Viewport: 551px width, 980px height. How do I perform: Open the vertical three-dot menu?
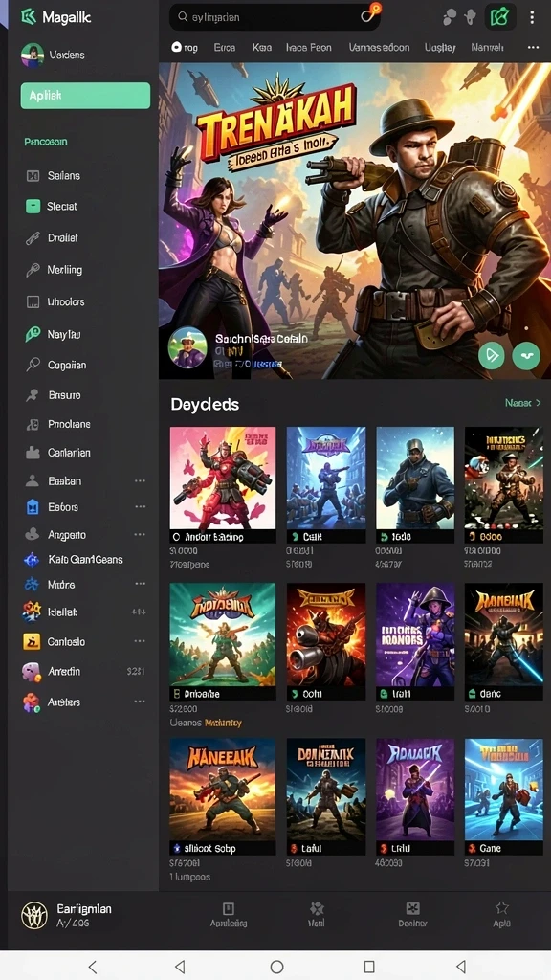(532, 17)
